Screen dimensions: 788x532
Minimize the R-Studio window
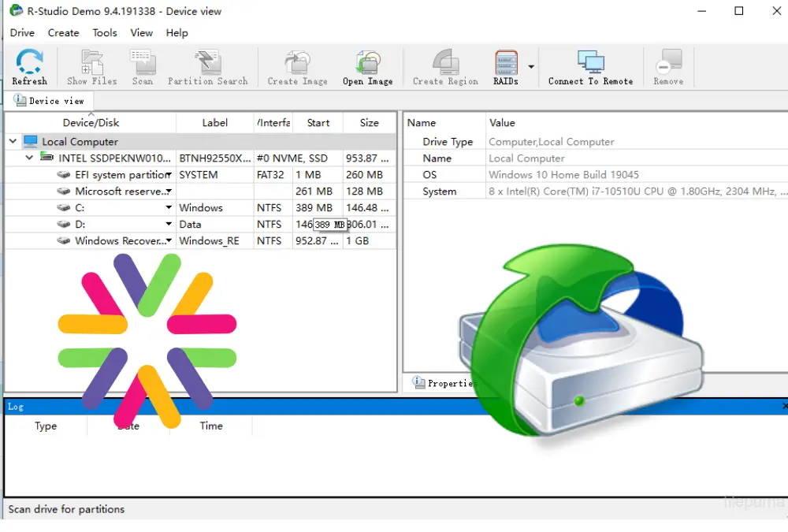point(701,10)
